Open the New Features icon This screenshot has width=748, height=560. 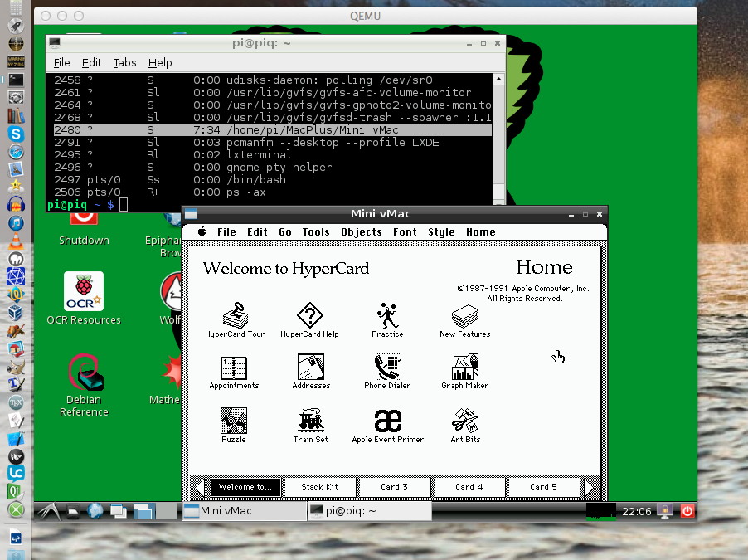pos(464,317)
